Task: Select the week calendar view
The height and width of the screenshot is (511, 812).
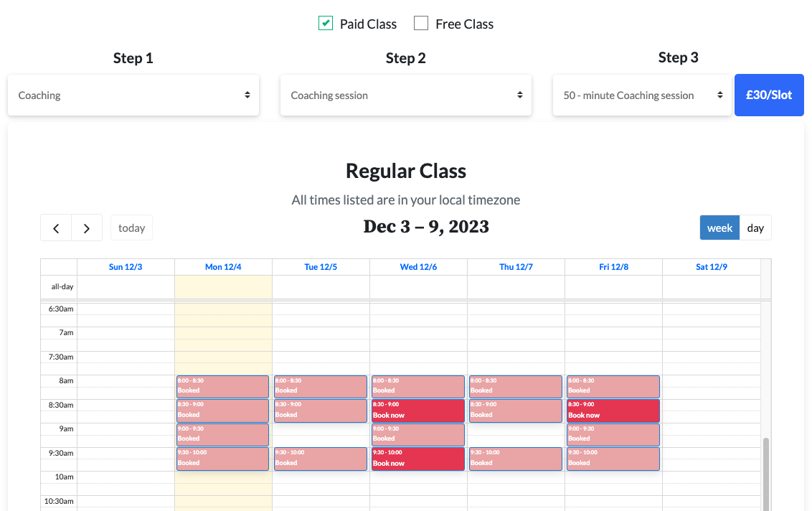Action: [719, 228]
